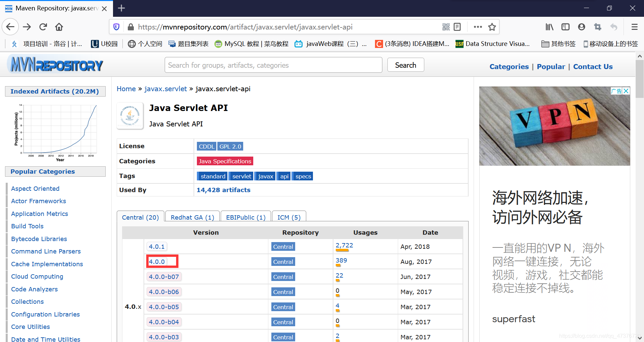Open the 389 usages link
This screenshot has width=644, height=342.
[x=341, y=261]
